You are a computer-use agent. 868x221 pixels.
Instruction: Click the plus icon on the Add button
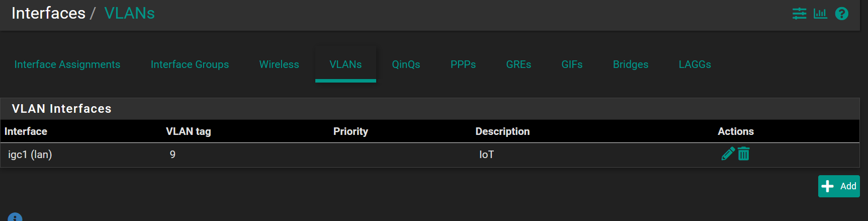click(x=827, y=186)
